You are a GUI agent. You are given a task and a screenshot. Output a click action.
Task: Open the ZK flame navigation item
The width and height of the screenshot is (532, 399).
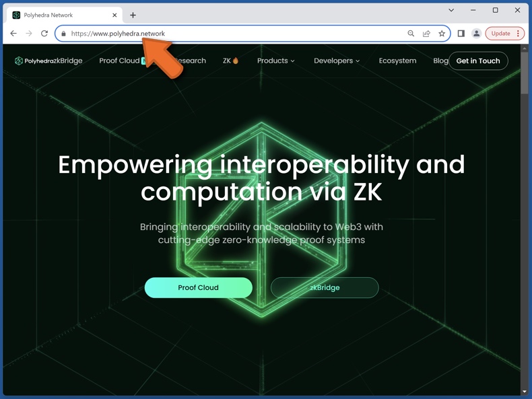tap(231, 61)
